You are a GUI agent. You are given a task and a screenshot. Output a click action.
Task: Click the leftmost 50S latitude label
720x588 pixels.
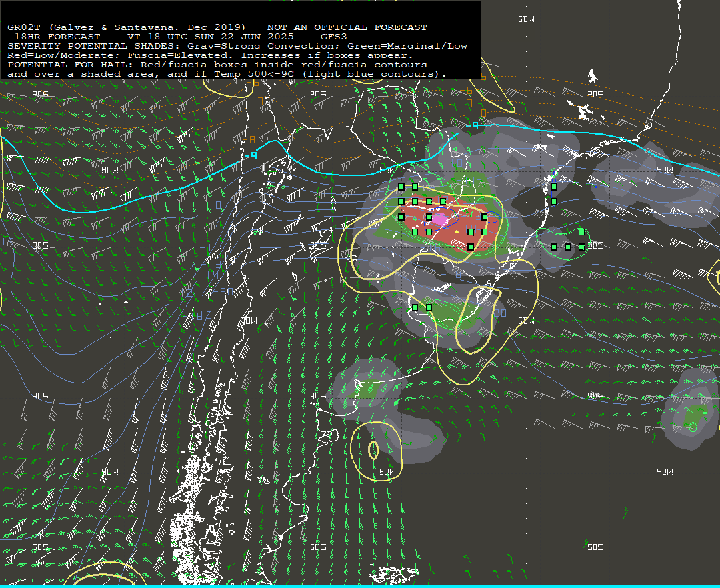click(x=41, y=547)
